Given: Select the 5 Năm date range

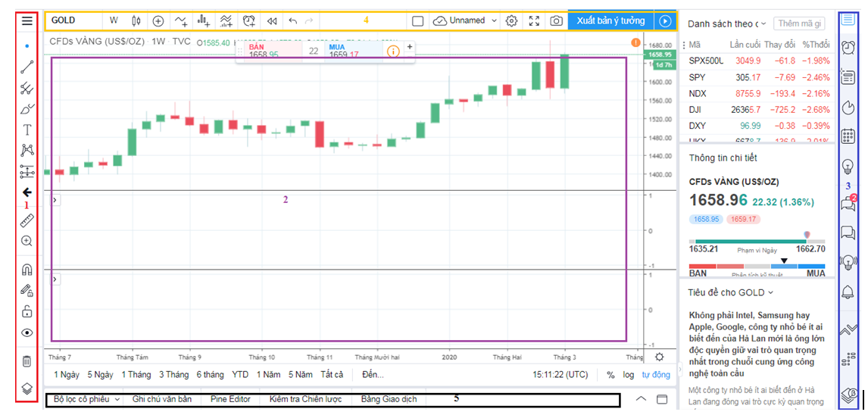Looking at the screenshot, I should tap(301, 375).
